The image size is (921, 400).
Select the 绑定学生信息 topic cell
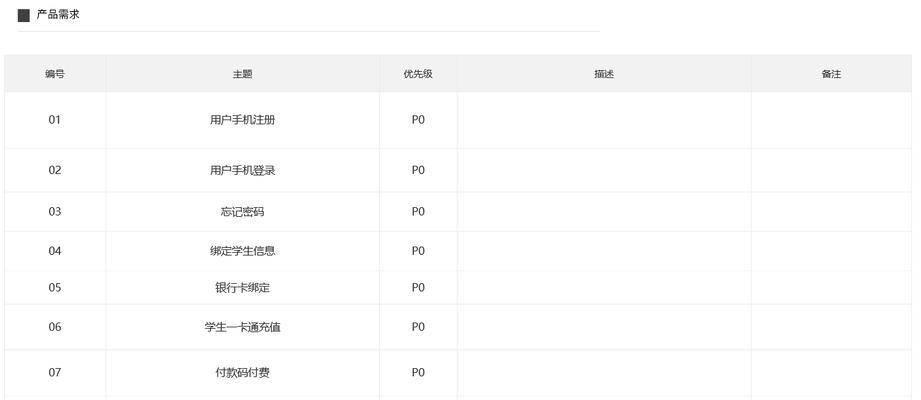point(243,251)
